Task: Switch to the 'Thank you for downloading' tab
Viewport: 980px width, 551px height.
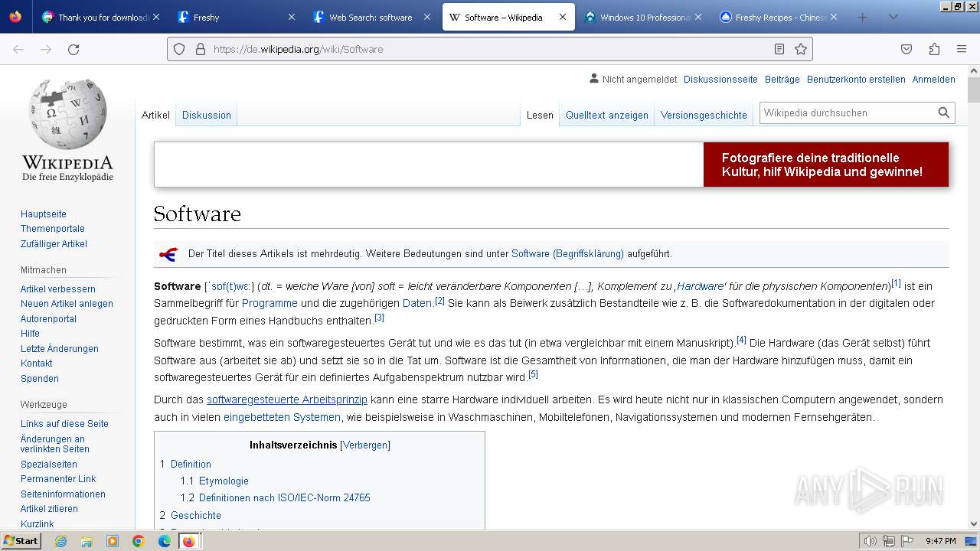Action: (101, 17)
